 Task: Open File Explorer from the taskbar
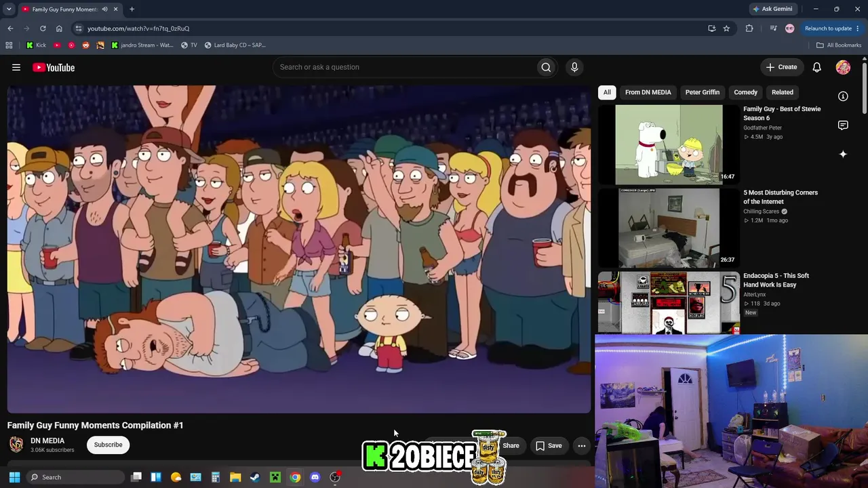(235, 477)
